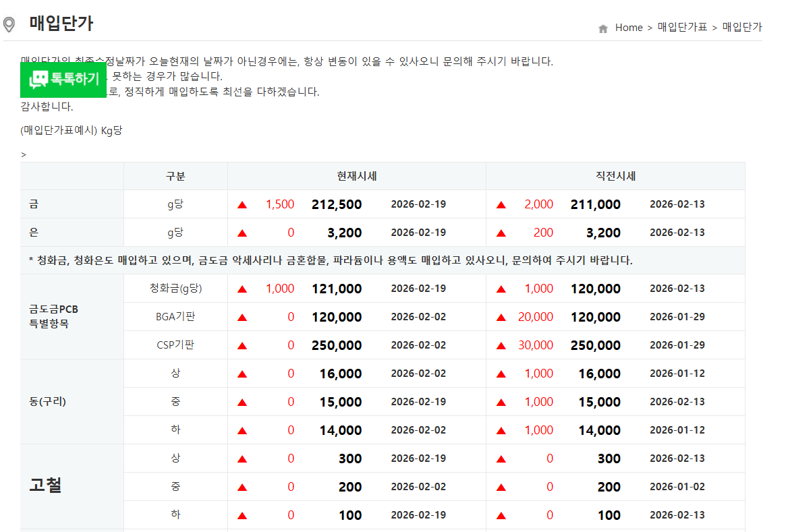
Task: Click the 구분 column header
Action: click(175, 177)
